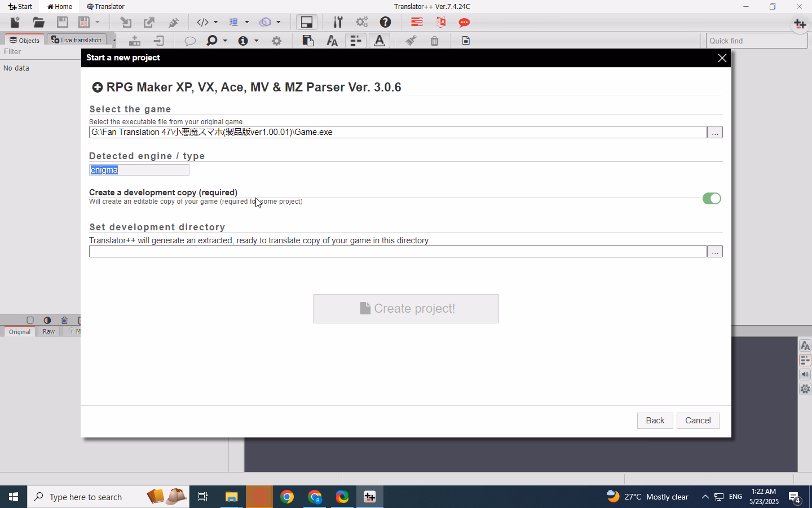Browse for the development directory
Image resolution: width=812 pixels, height=508 pixels.
click(715, 251)
